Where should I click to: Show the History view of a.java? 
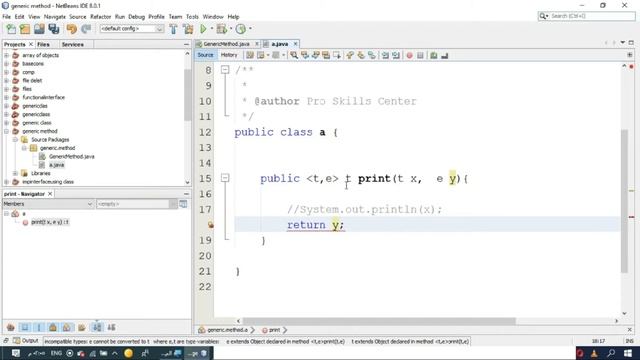click(229, 55)
